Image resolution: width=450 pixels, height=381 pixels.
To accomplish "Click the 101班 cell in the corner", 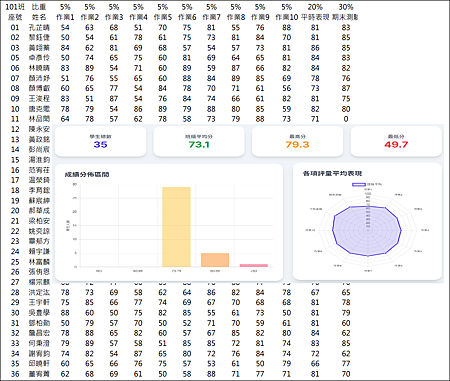I will [x=15, y=7].
